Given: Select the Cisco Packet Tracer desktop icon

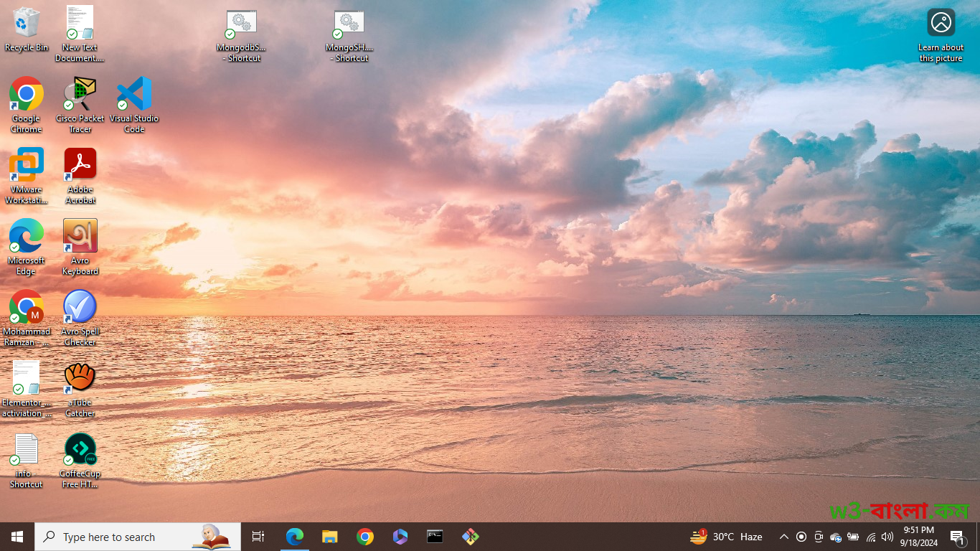Looking at the screenshot, I should (x=80, y=105).
